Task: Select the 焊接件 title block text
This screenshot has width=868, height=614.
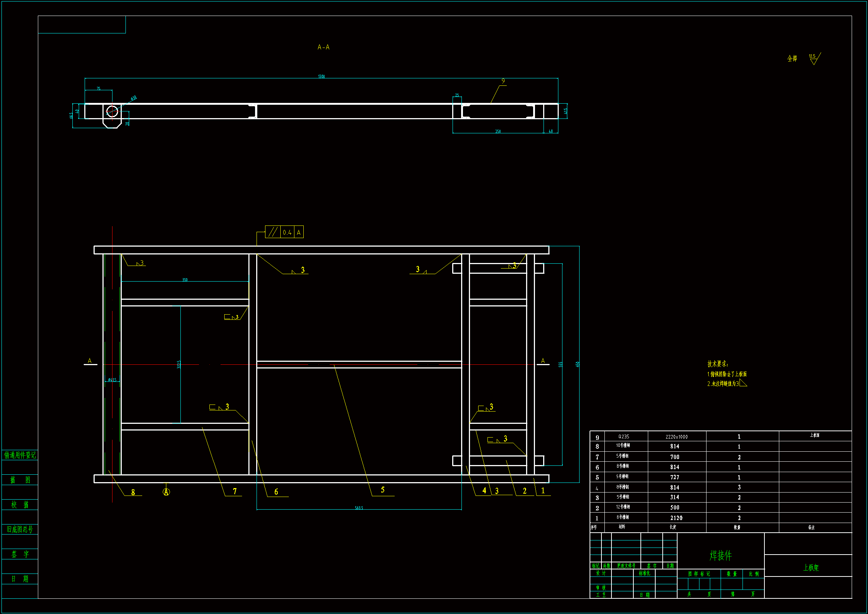Action: [x=721, y=555]
